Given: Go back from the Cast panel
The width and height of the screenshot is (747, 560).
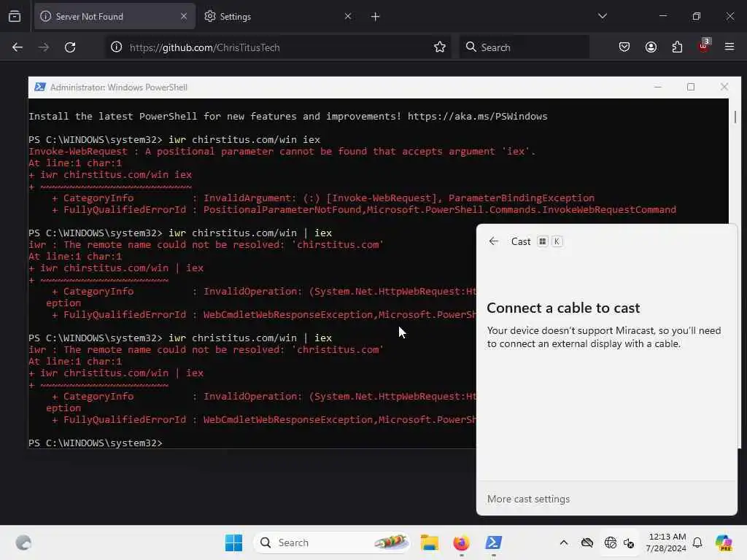Looking at the screenshot, I should (x=494, y=241).
